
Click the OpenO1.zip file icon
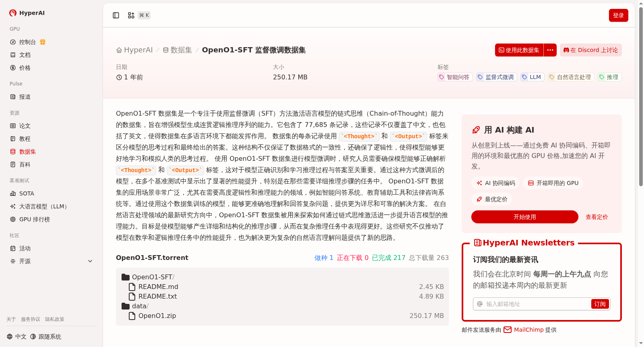pyautogui.click(x=132, y=316)
